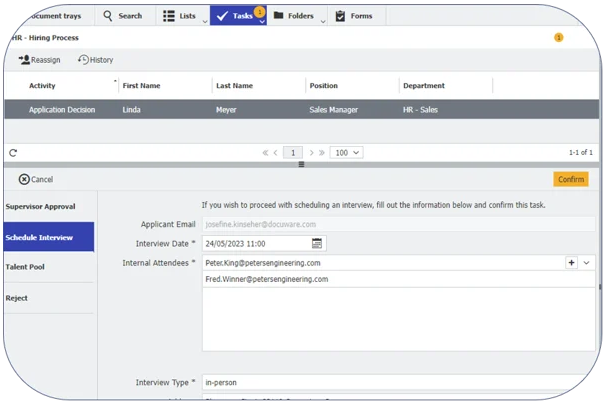Add internal attendee with plus icon
This screenshot has height=406, width=605.
point(572,263)
